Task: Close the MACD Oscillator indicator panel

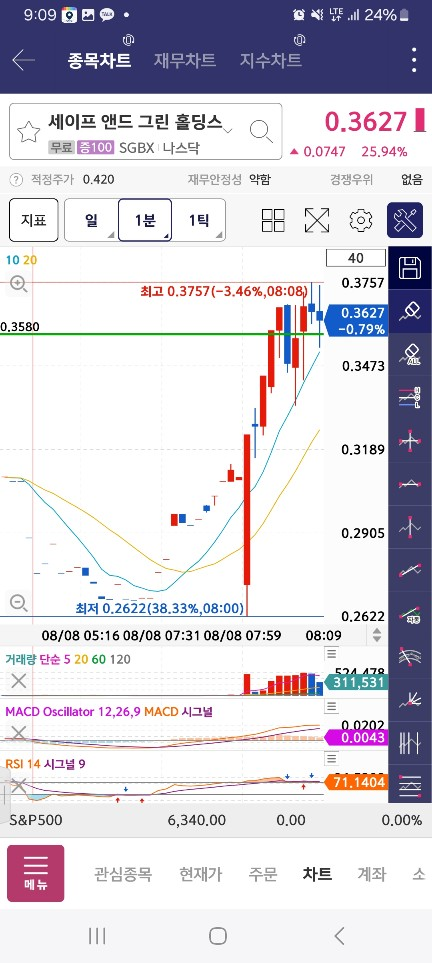Action: tap(19, 733)
